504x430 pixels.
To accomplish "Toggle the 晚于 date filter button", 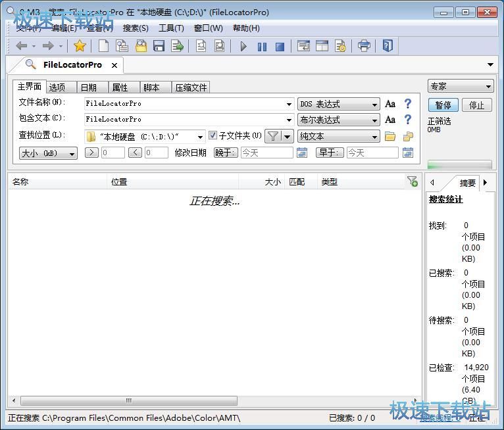I will tap(226, 153).
